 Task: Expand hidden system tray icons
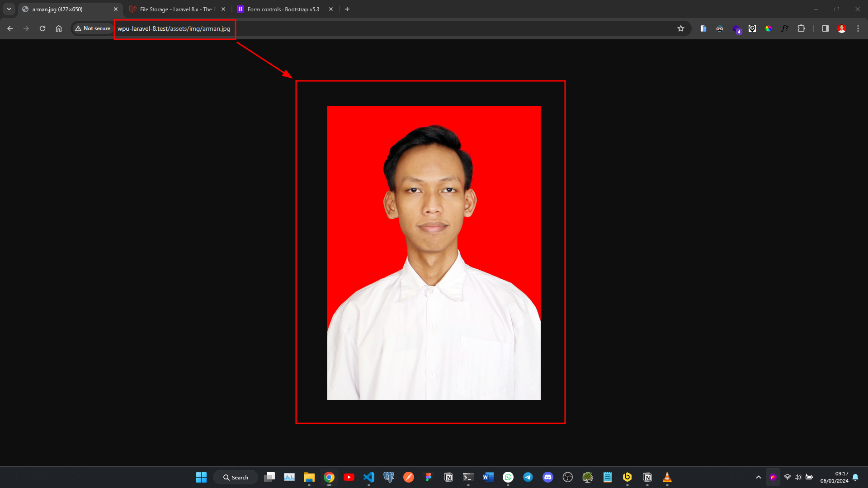pos(759,477)
